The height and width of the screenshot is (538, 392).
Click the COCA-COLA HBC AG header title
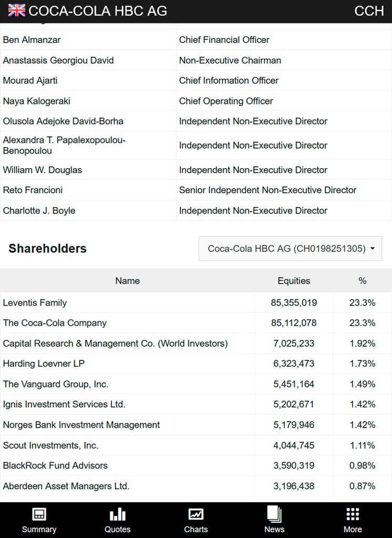(98, 11)
